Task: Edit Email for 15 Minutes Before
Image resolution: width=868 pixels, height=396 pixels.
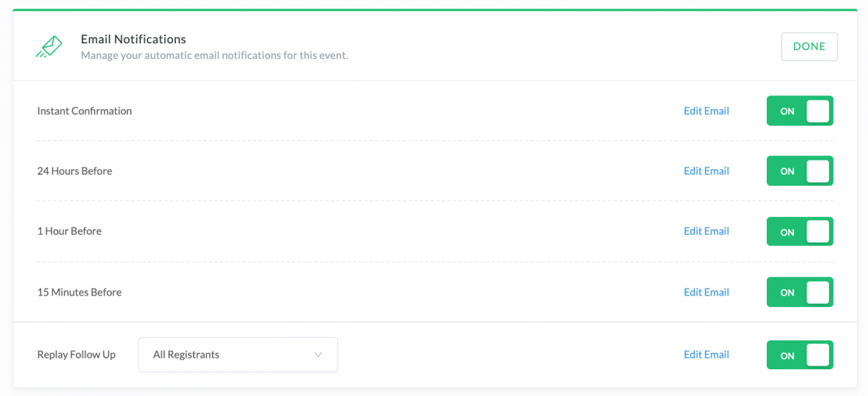Action: point(706,293)
